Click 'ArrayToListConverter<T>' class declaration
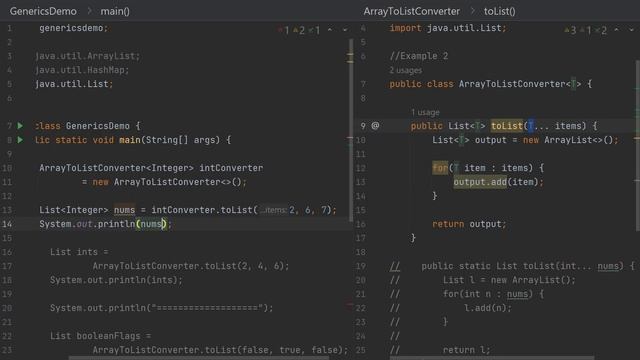 520,84
